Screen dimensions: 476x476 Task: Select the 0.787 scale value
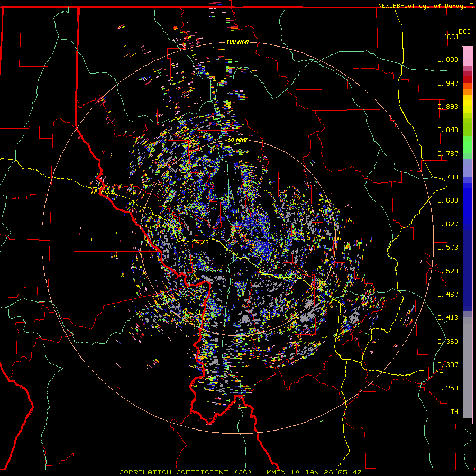(448, 153)
